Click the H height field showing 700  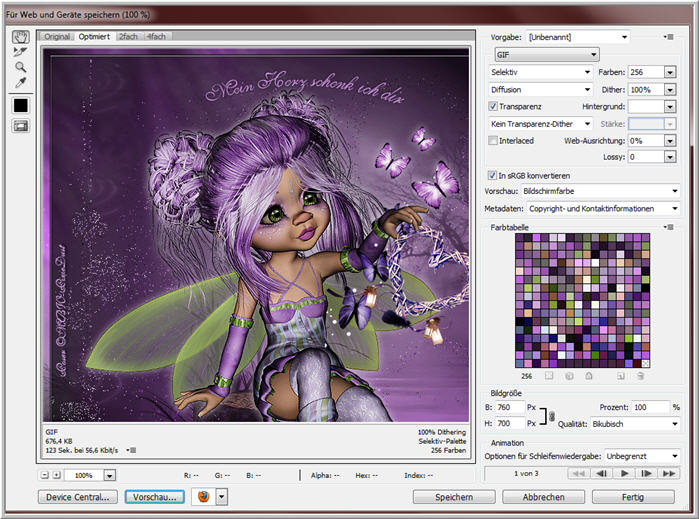click(x=510, y=423)
